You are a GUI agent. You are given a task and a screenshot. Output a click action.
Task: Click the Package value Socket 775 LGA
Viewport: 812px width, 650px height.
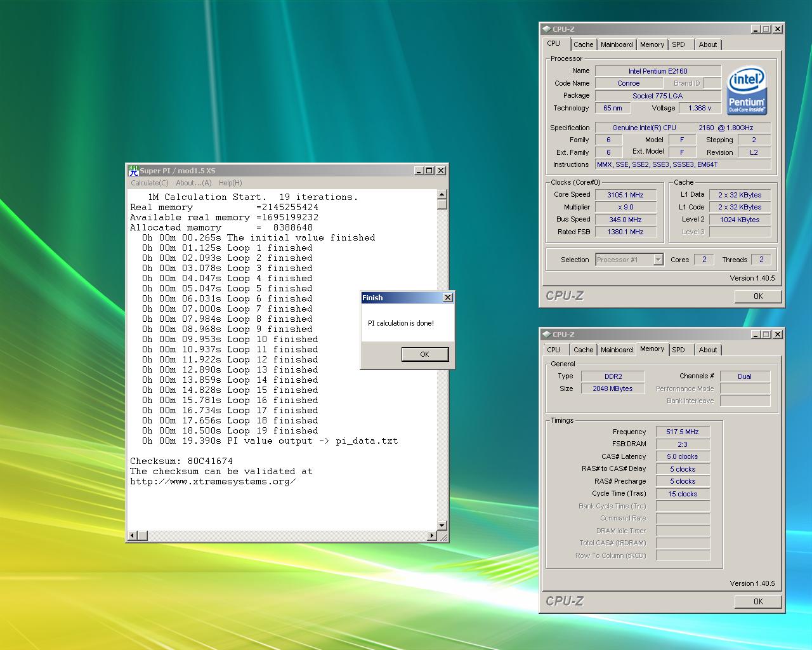click(658, 96)
